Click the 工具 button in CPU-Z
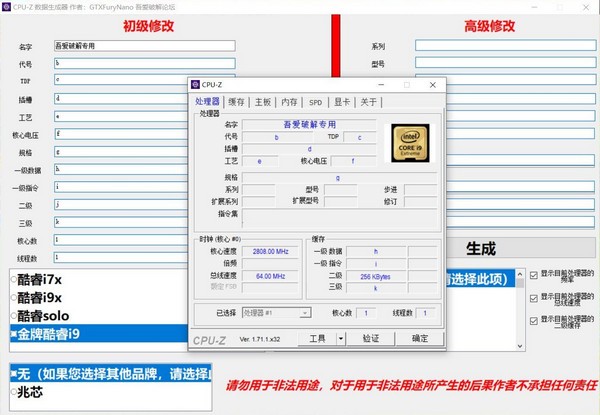 pos(317,339)
